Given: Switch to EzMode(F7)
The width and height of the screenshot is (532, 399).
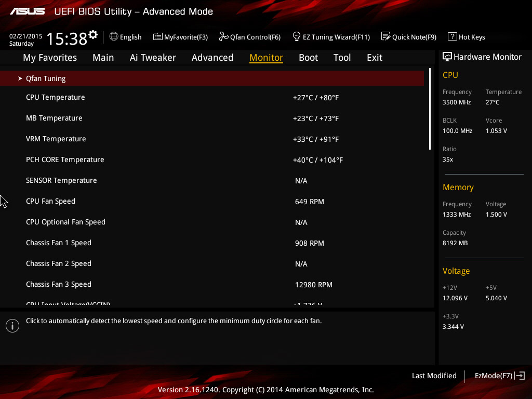Looking at the screenshot, I should pos(500,376).
